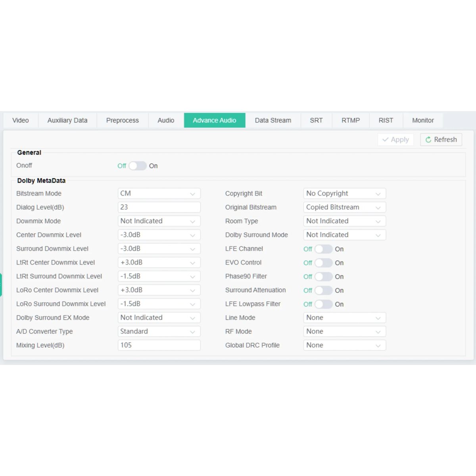Screen dimensions: 476x476
Task: Enable the LFE Channel toggle
Action: [323, 249]
